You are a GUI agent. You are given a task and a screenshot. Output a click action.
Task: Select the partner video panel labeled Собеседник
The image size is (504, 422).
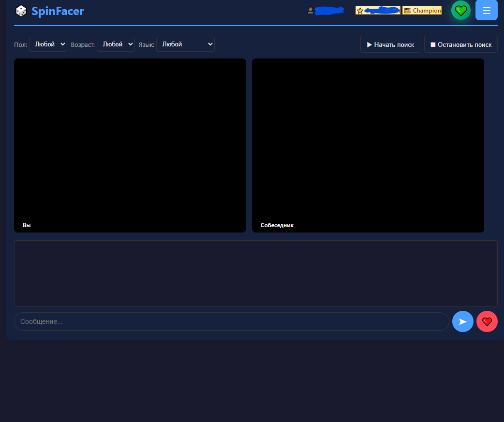368,145
